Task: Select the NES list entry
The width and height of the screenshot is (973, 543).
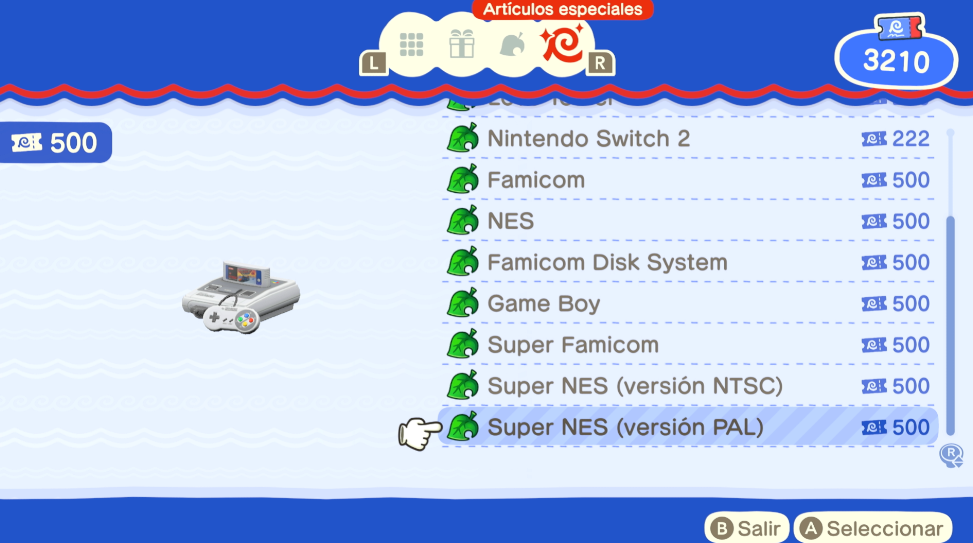Action: click(688, 221)
